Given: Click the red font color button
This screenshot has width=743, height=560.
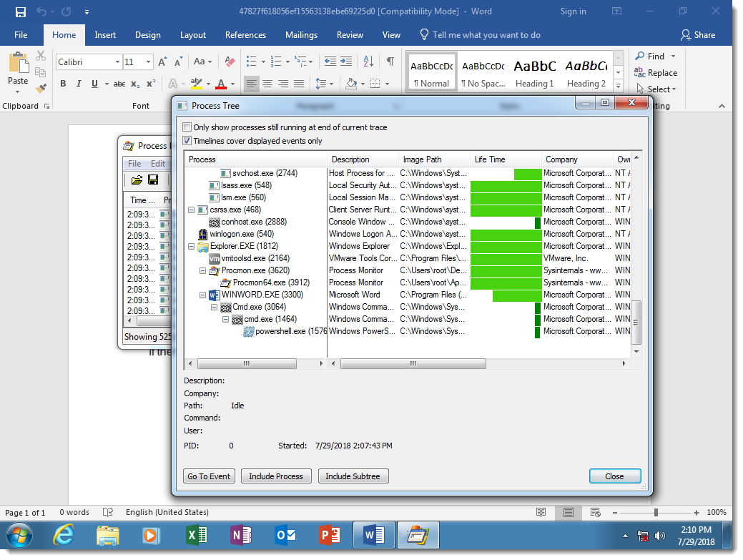Looking at the screenshot, I should (221, 84).
